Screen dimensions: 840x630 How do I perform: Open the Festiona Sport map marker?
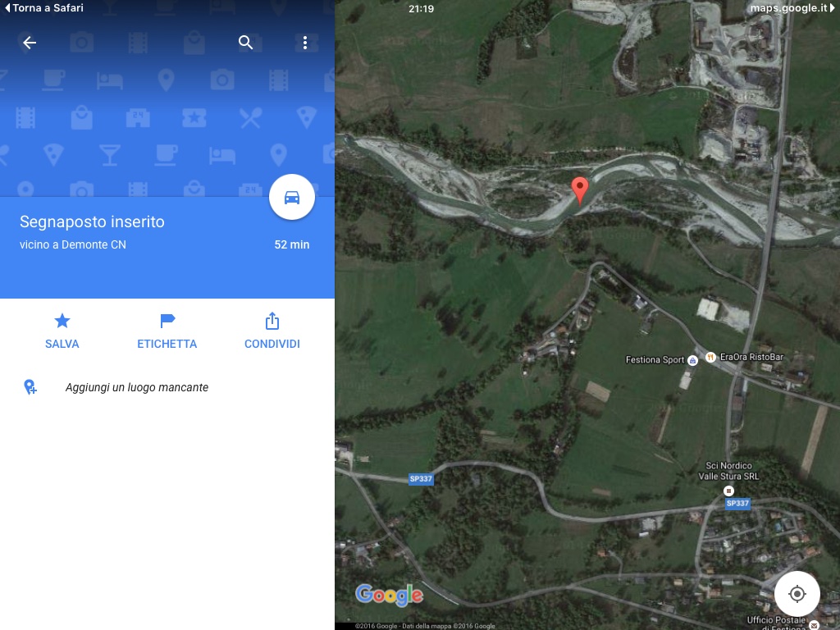692,360
